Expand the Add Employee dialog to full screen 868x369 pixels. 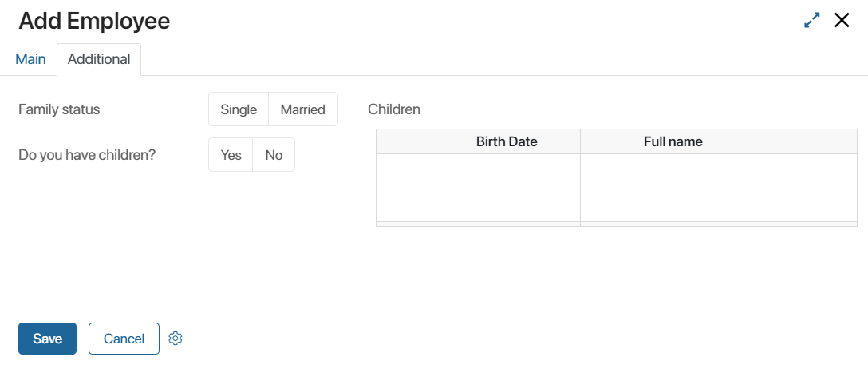click(811, 21)
